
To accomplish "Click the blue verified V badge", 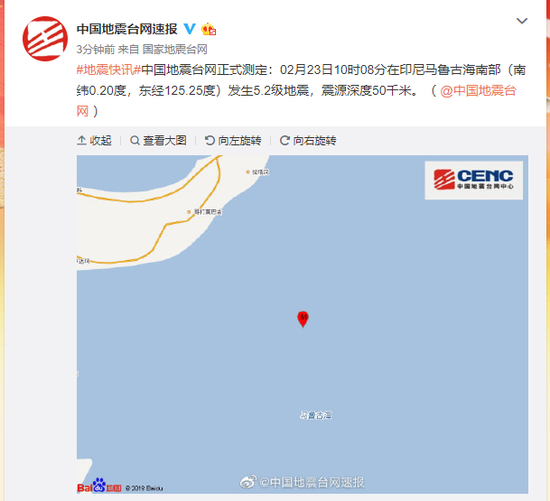I will click(190, 29).
